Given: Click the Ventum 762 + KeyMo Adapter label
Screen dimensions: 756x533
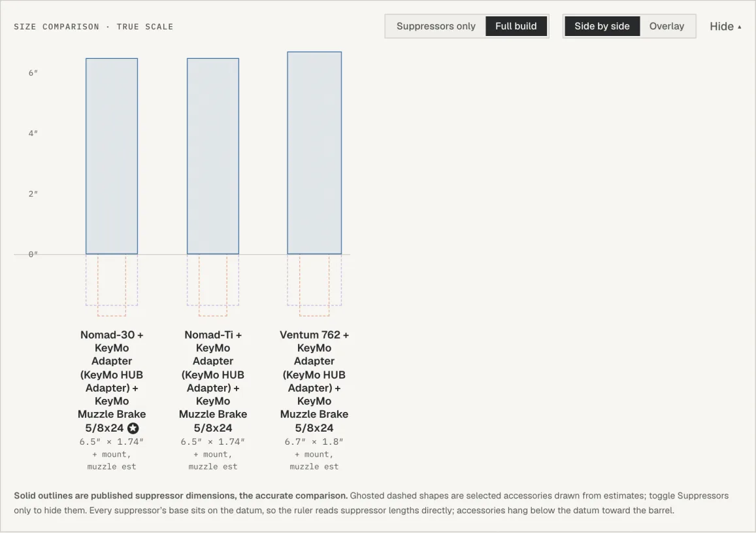Looking at the screenshot, I should pos(314,381).
